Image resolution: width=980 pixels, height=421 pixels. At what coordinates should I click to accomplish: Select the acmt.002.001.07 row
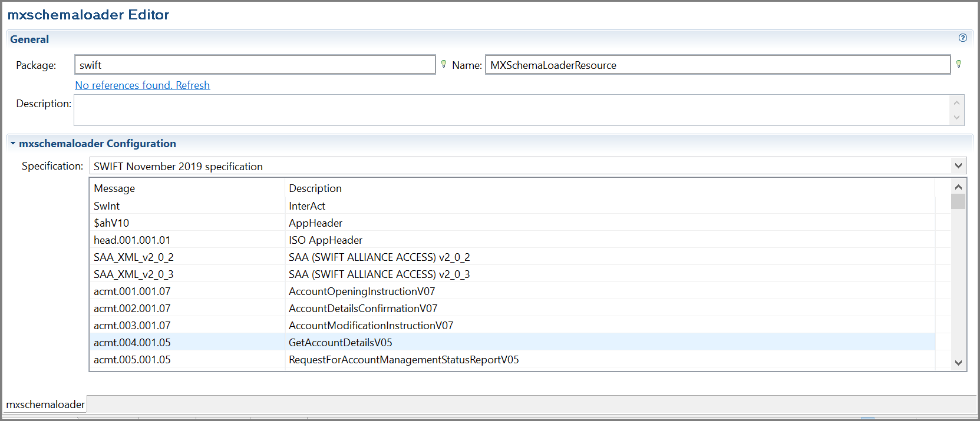coord(512,309)
